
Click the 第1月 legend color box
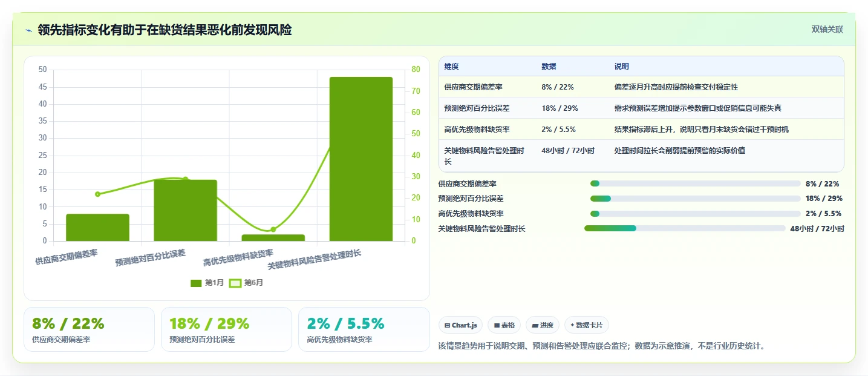pos(196,283)
